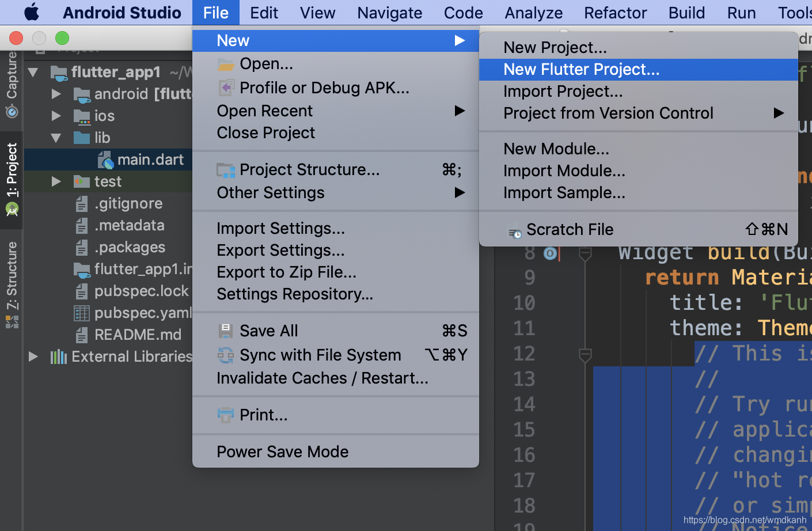This screenshot has width=812, height=531.
Task: Select the pubspec.lock file
Action: point(142,291)
